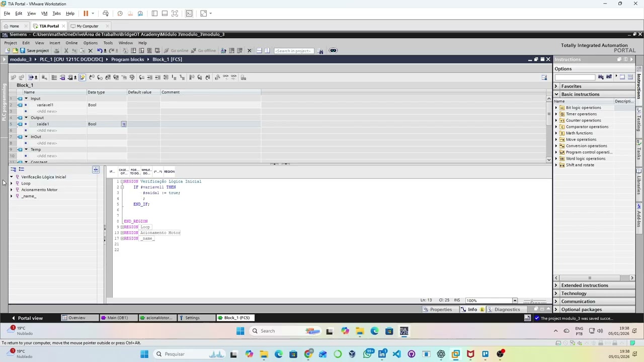Open the Options menu in TIA Portal
The height and width of the screenshot is (362, 644).
(x=91, y=43)
